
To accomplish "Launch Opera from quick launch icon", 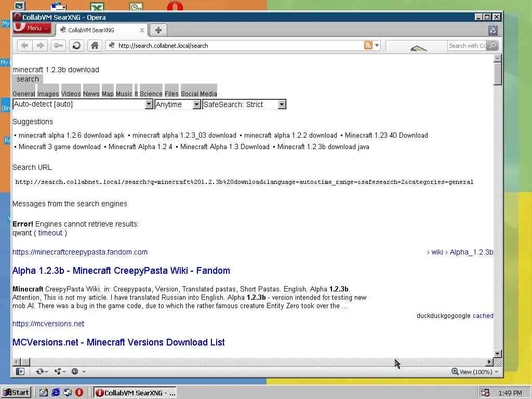I will [79, 393].
